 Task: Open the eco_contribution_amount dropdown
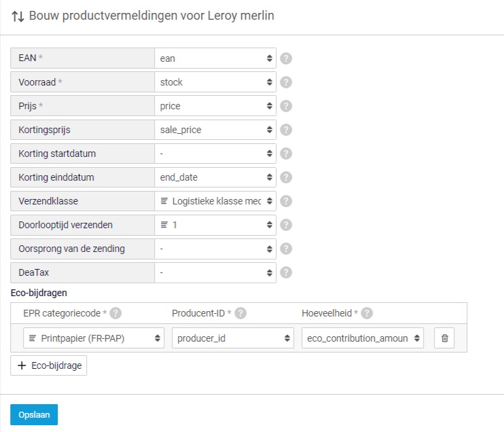click(362, 338)
